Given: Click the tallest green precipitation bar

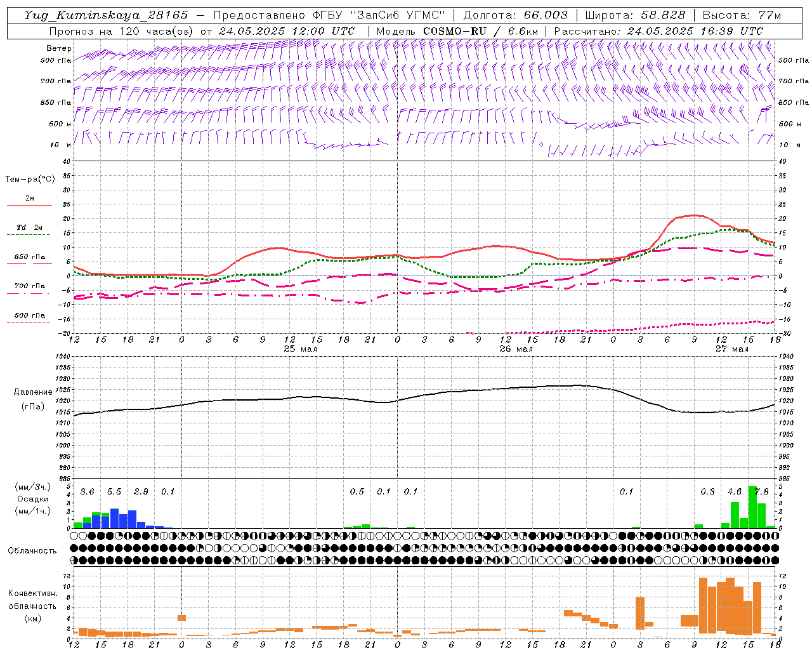Looking at the screenshot, I should pos(752,507).
